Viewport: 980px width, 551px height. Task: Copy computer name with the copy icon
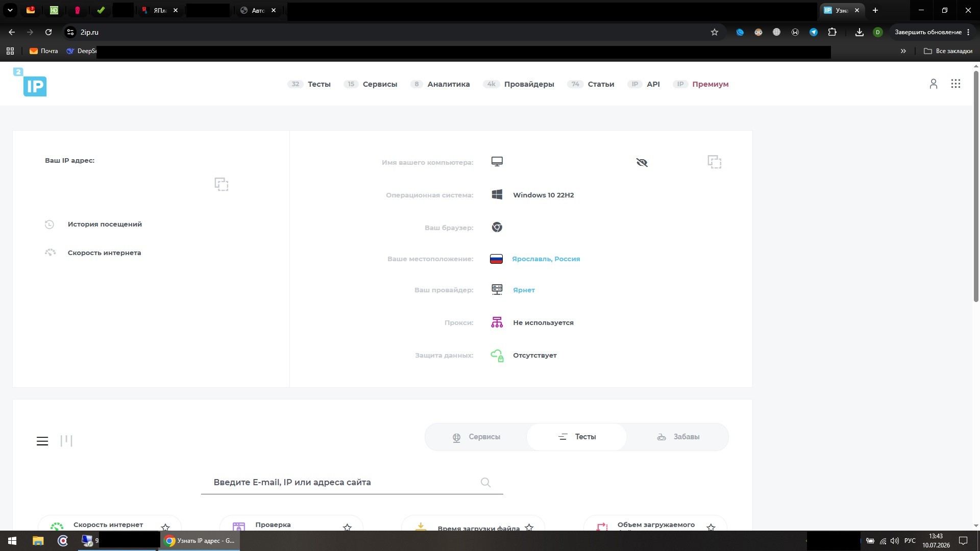[x=715, y=162]
